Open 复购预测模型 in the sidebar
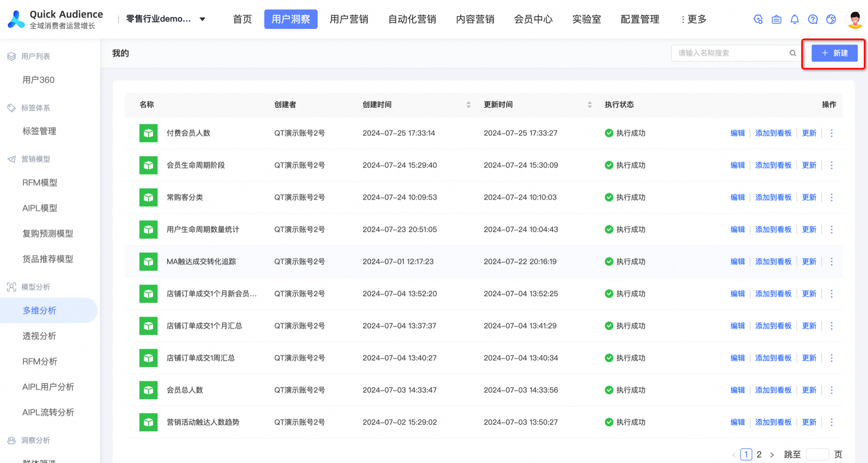 (48, 233)
